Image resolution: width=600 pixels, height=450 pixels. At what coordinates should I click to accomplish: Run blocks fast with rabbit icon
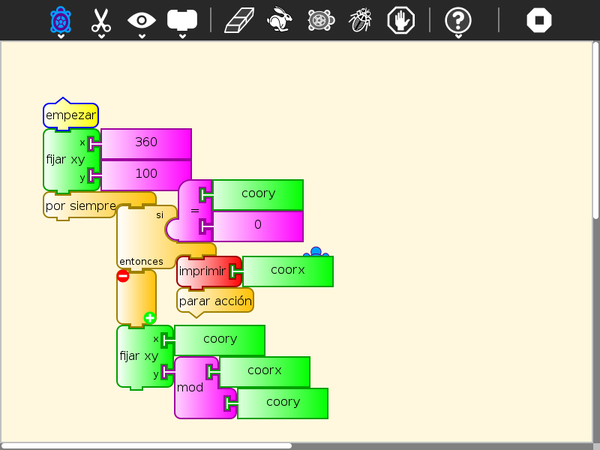coord(281,20)
